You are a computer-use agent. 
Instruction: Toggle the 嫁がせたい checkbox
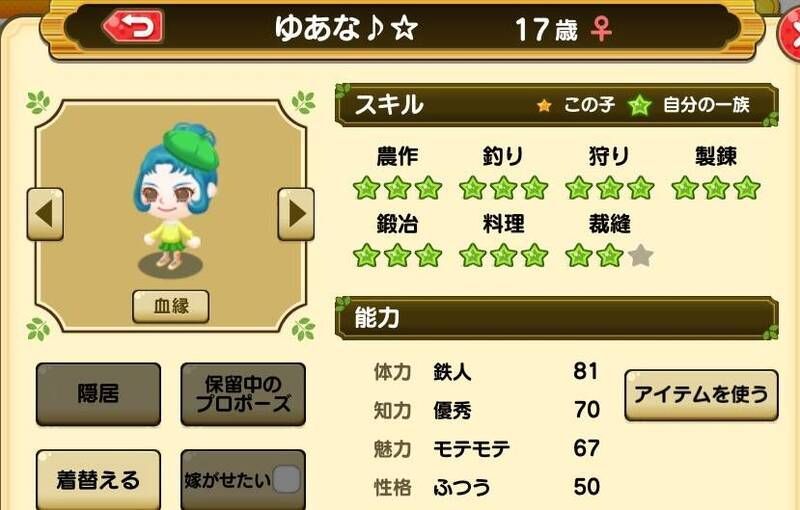point(287,479)
